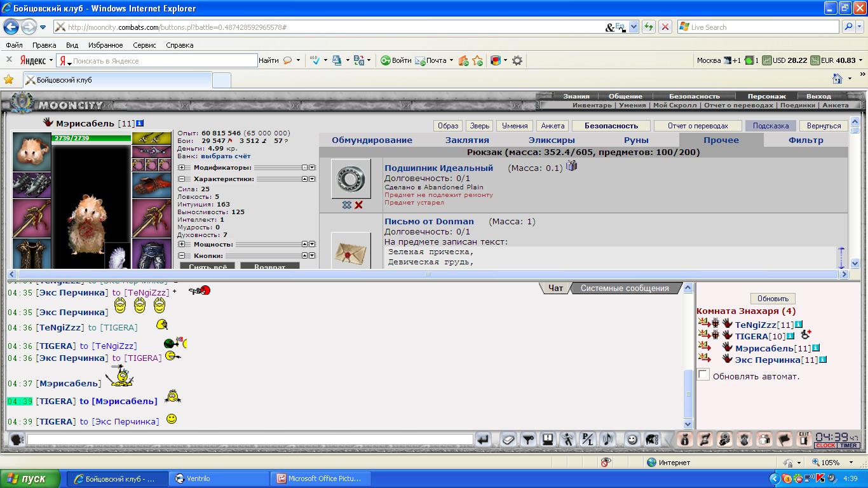The height and width of the screenshot is (488, 868).
Task: Click the green health bar 2739/2739
Action: [92, 137]
